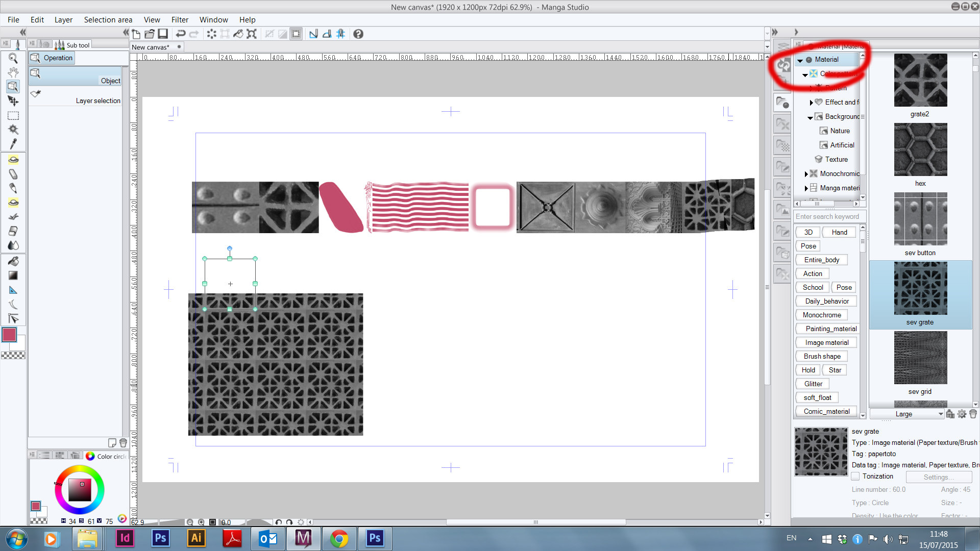This screenshot has width=980, height=551.
Task: Select the Eraser tool
Action: click(x=13, y=231)
